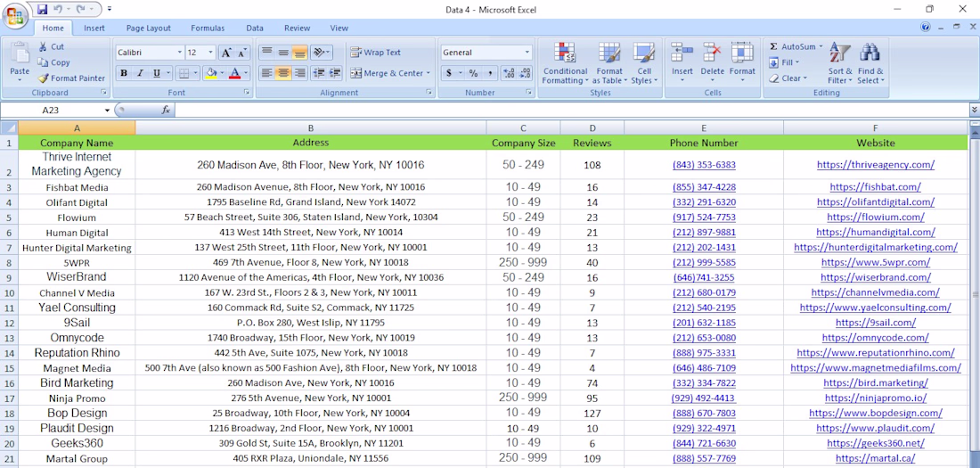The image size is (980, 468).
Task: Decrease decimal places
Action: 525,73
